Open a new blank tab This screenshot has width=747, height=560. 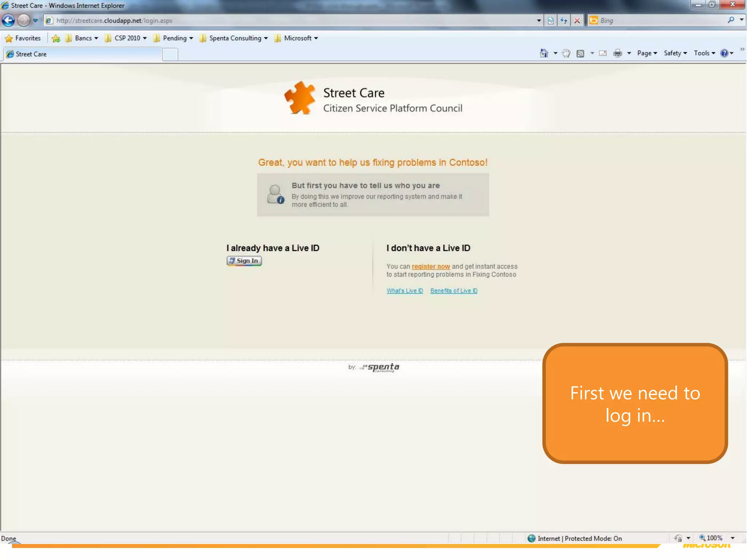[x=170, y=54]
